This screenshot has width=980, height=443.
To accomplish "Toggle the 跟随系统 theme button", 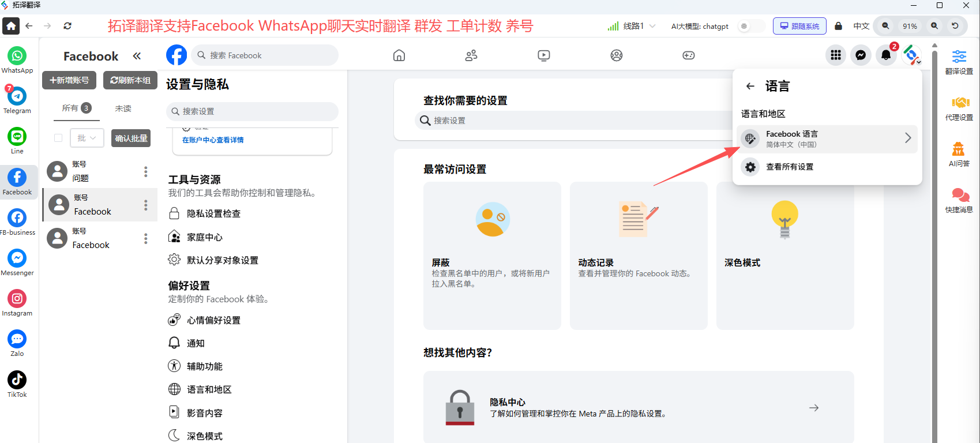I will (x=799, y=26).
